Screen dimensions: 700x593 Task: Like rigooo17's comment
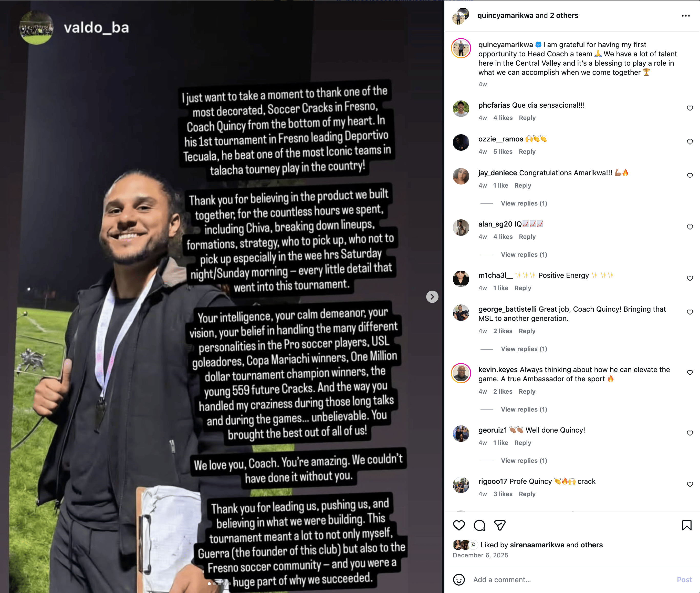click(x=689, y=484)
